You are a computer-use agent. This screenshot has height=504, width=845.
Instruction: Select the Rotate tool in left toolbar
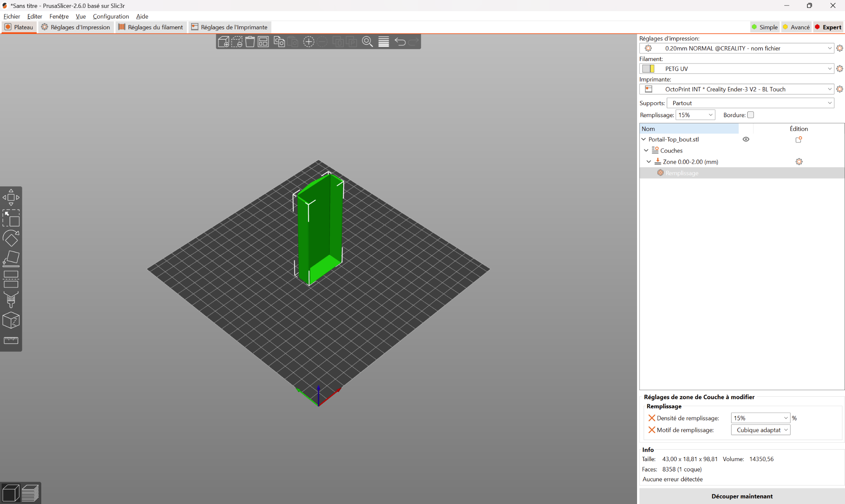11,238
